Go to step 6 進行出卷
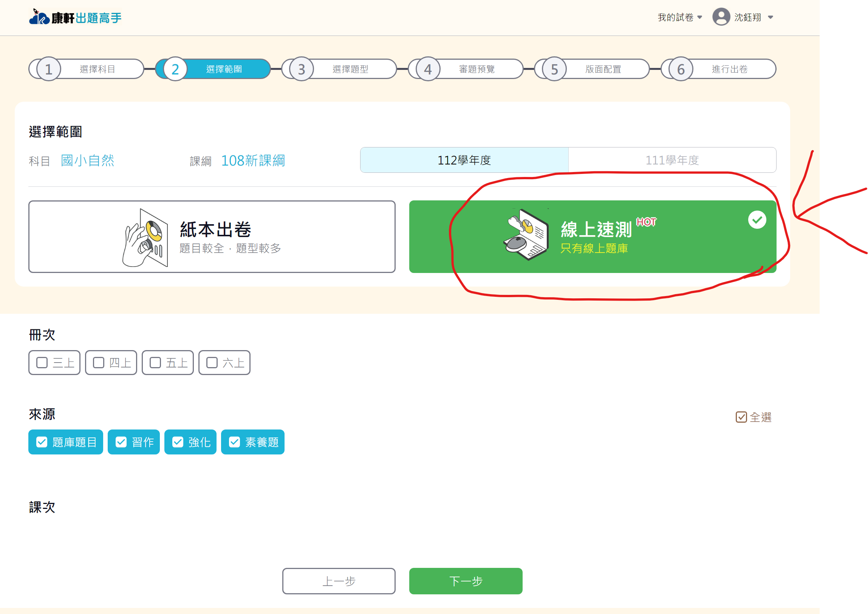 (x=719, y=69)
